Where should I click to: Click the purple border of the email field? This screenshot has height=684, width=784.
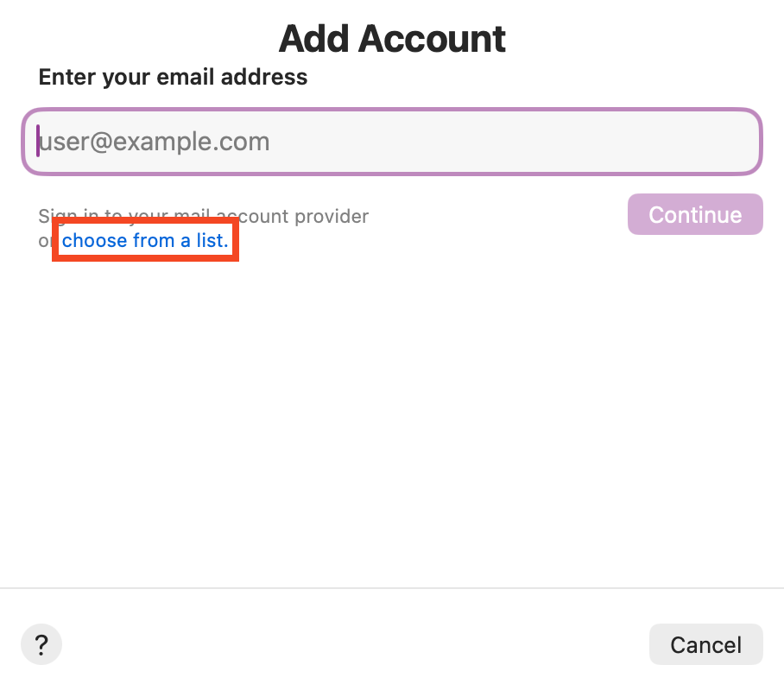pyautogui.click(x=392, y=110)
